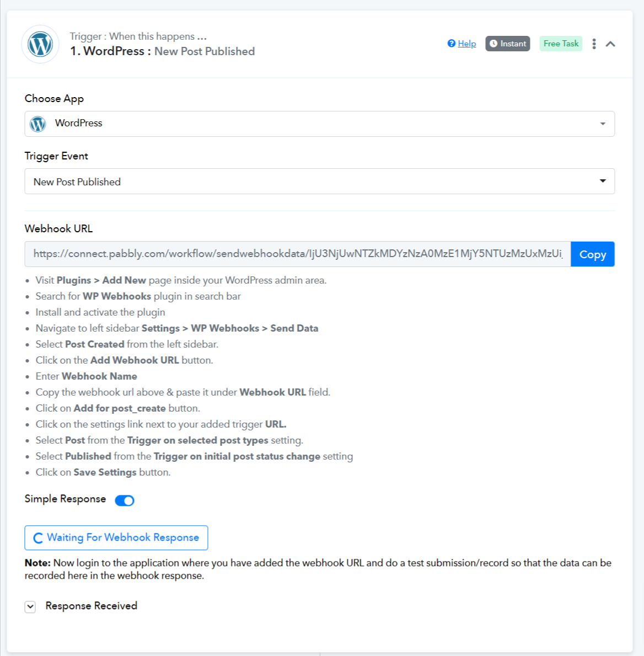Screen dimensions: 644x656
Task: Click the Free Task badge
Action: [x=561, y=44]
